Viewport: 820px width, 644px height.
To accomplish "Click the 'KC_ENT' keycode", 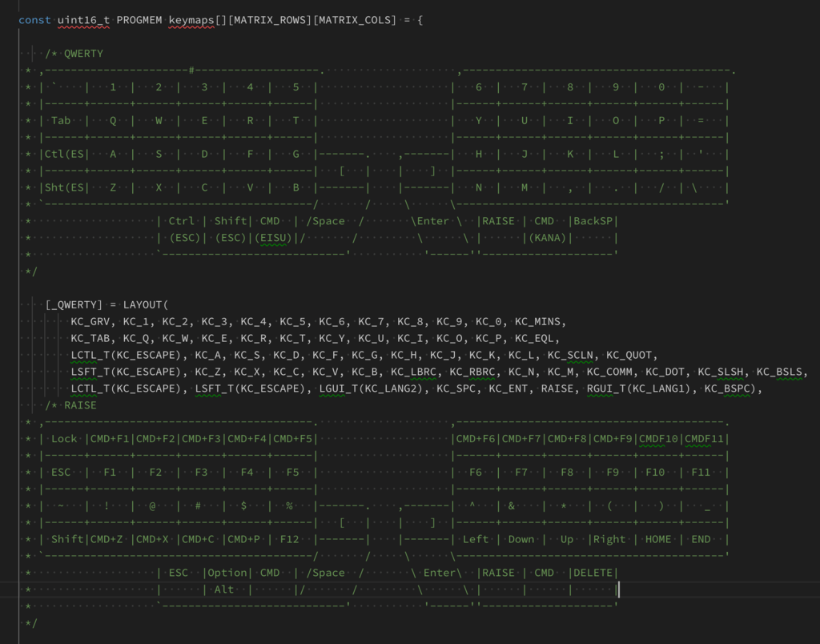I will click(508, 388).
